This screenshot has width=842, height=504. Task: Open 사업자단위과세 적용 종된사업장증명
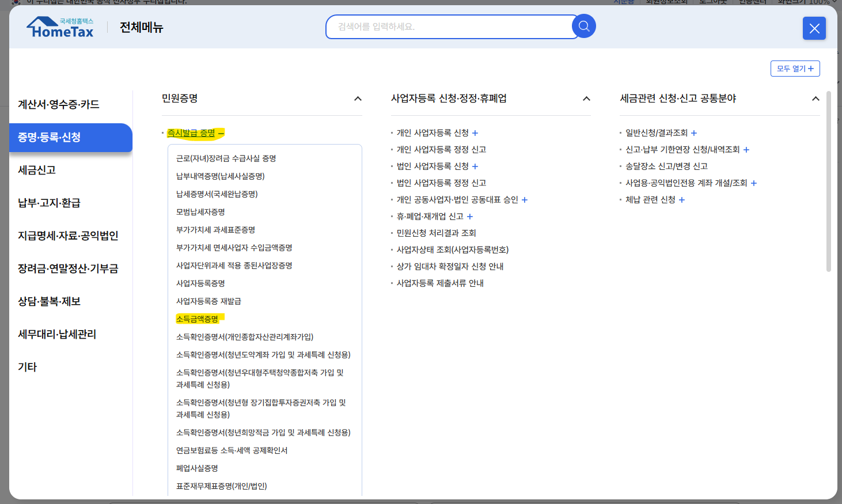tap(234, 266)
